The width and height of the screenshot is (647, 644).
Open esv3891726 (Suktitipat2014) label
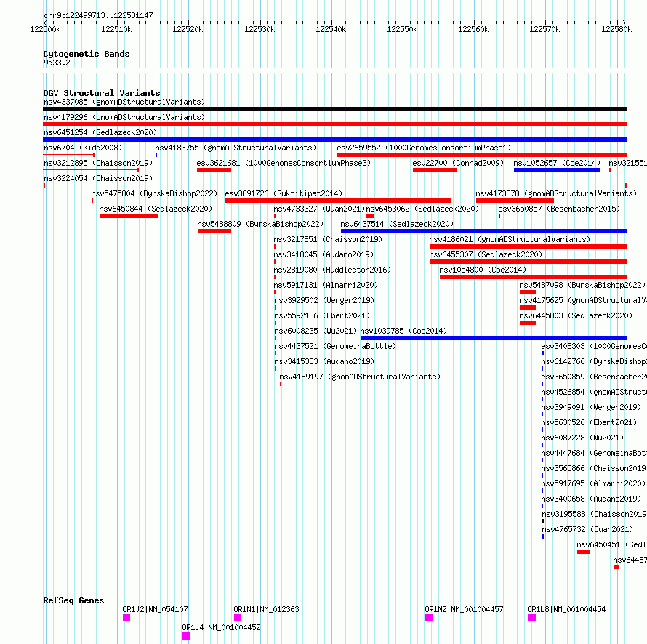coord(284,193)
